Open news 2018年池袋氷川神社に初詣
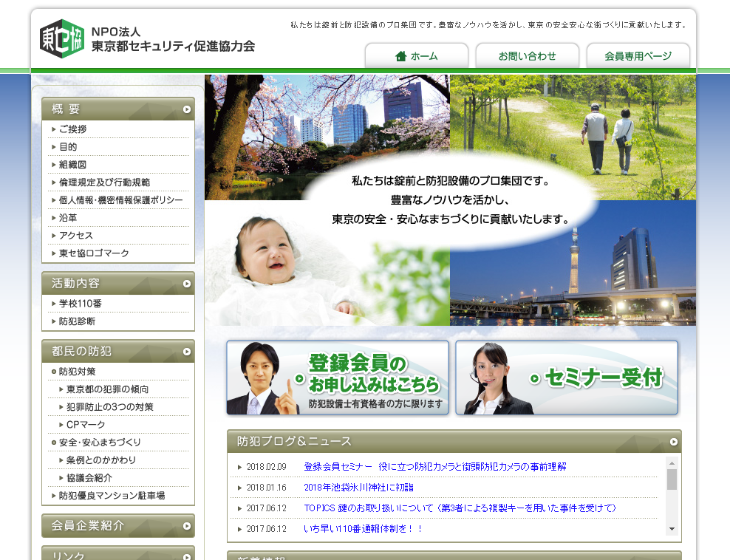730x560 pixels. click(x=358, y=488)
